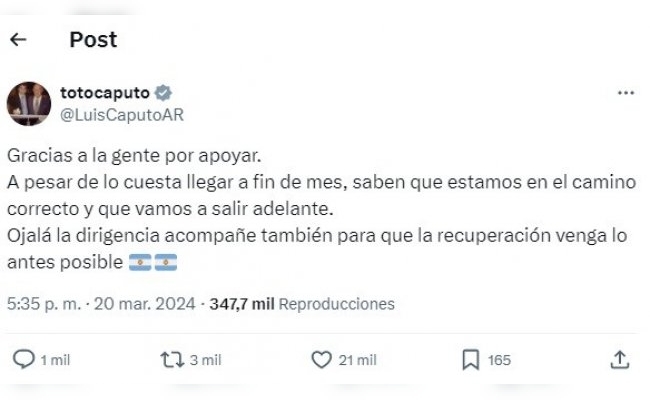The height and width of the screenshot is (400, 650).
Task: Click the 21 mil likes count
Action: (x=357, y=360)
